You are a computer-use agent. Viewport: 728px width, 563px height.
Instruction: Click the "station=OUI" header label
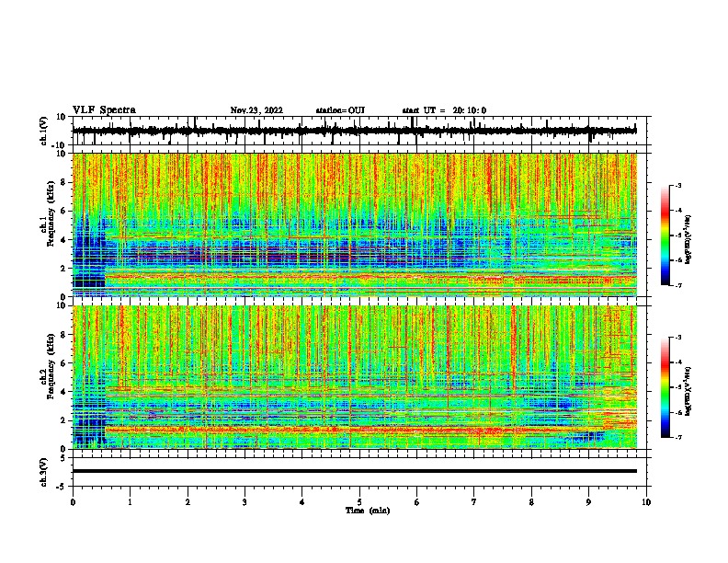pyautogui.click(x=340, y=110)
